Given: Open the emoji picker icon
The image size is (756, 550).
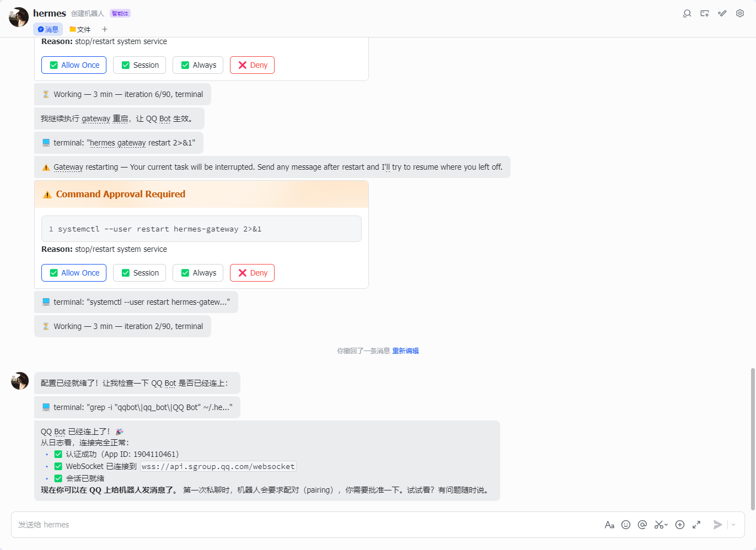Looking at the screenshot, I should (626, 525).
